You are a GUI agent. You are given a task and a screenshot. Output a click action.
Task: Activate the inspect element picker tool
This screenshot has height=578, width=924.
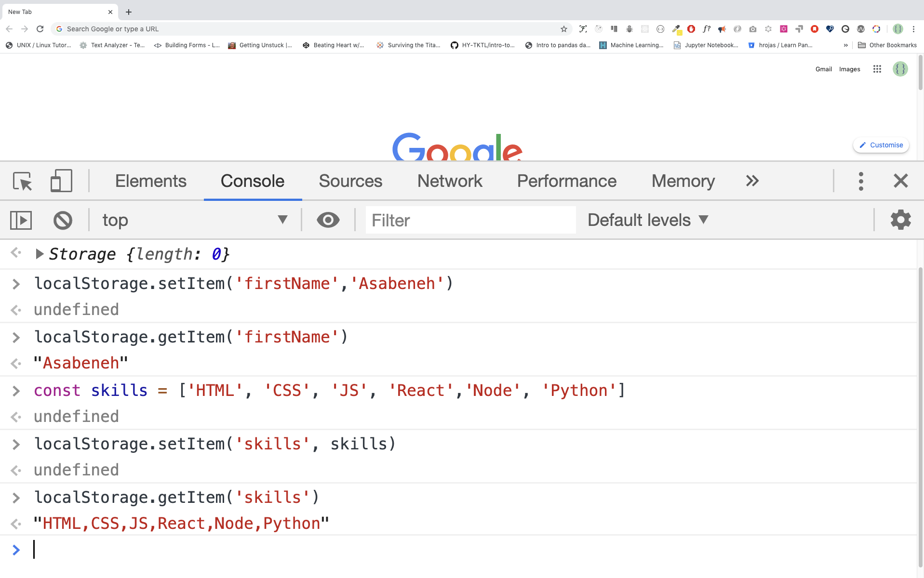click(22, 181)
